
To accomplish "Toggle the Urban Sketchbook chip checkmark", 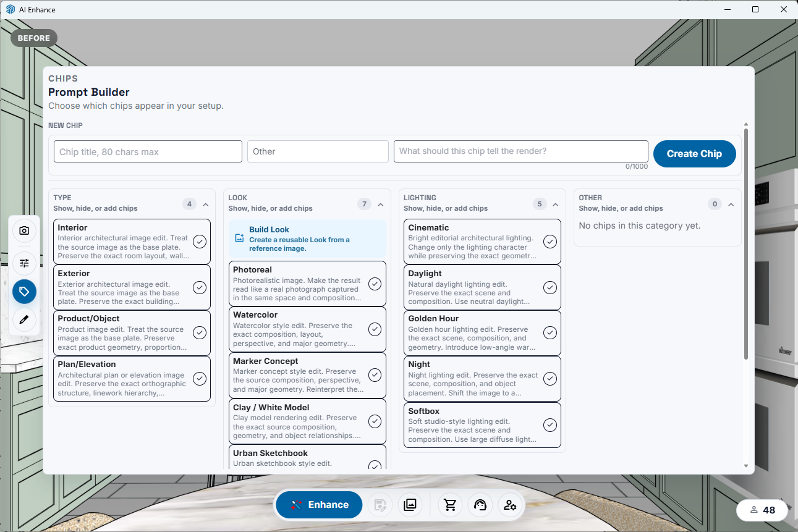I will 375,465.
